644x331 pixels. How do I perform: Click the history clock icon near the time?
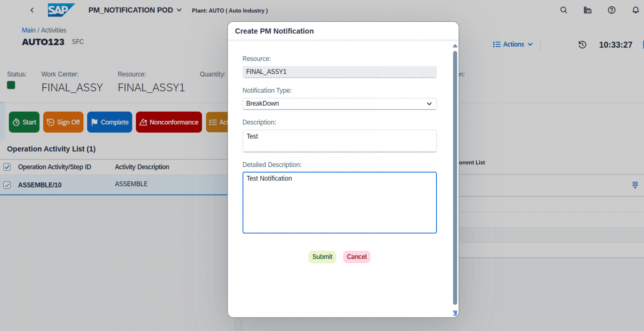(x=582, y=44)
